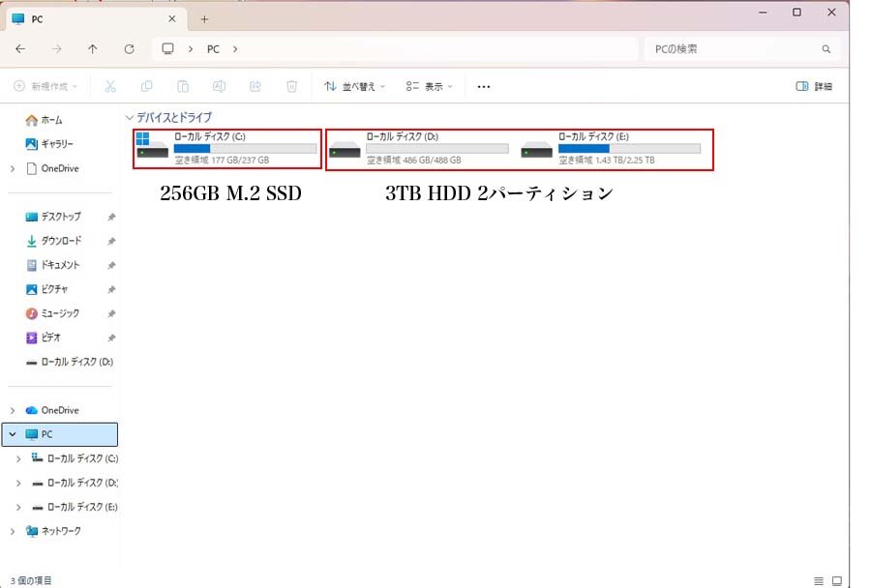
Task: Select PC in the navigation tree
Action: 60,434
